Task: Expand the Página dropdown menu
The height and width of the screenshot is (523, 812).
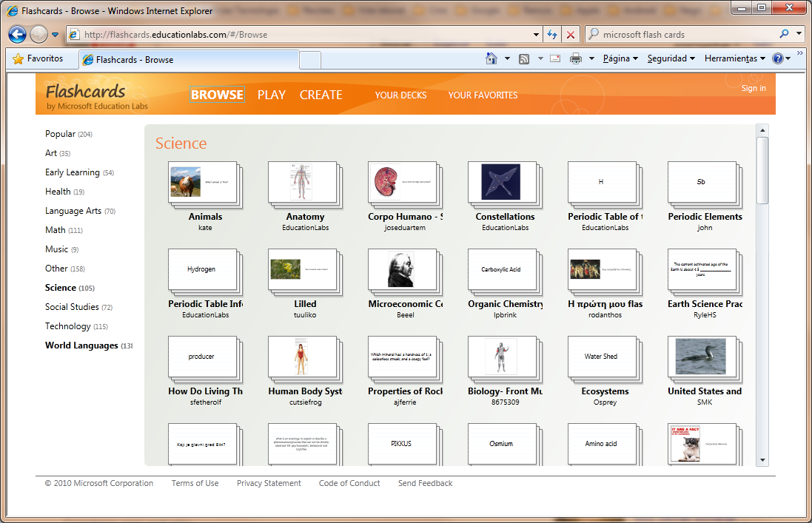Action: coord(620,58)
